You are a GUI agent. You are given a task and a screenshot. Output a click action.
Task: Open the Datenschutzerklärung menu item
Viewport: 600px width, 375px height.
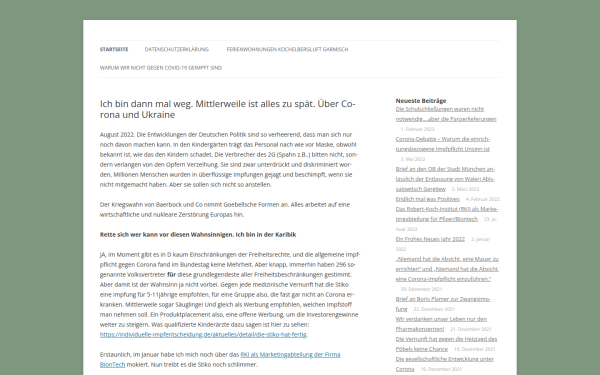tap(177, 49)
